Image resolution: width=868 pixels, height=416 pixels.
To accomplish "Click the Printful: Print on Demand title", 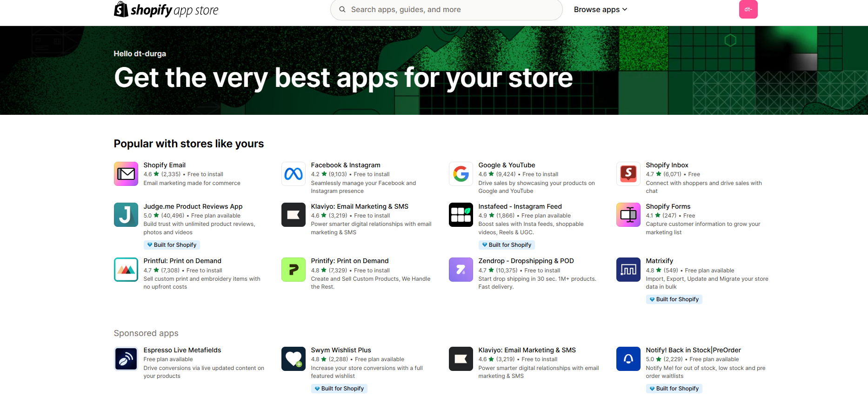I will point(182,261).
